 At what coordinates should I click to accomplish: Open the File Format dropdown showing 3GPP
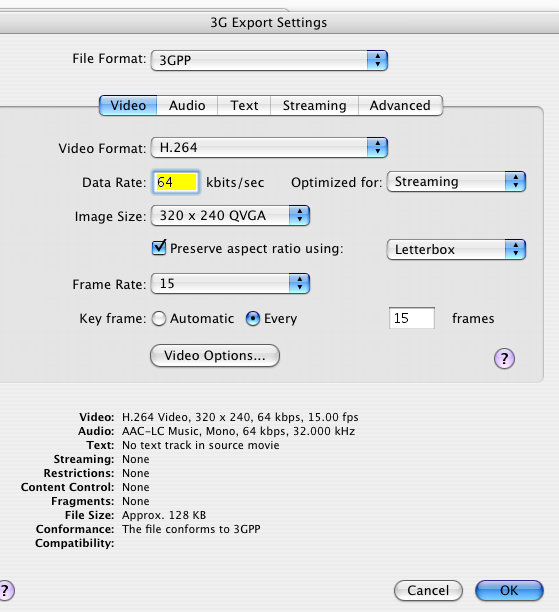point(269,60)
